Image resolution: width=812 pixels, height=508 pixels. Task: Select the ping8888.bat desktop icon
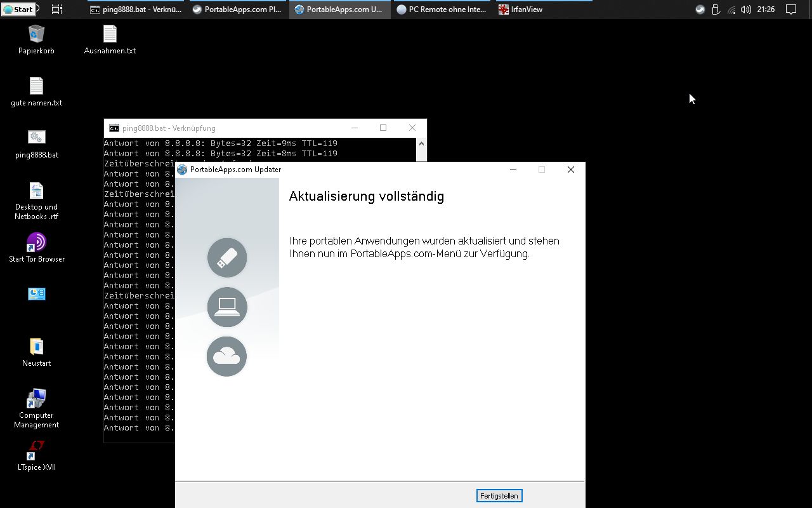tap(36, 144)
